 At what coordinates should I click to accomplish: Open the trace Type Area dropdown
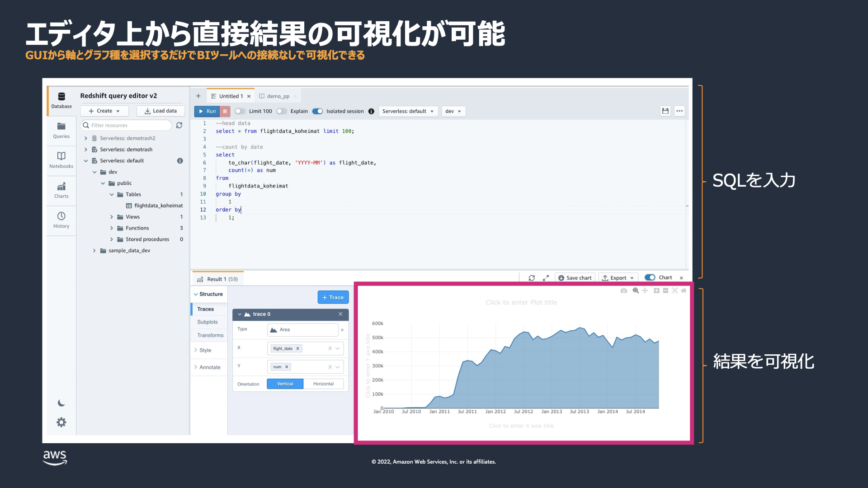tap(303, 329)
